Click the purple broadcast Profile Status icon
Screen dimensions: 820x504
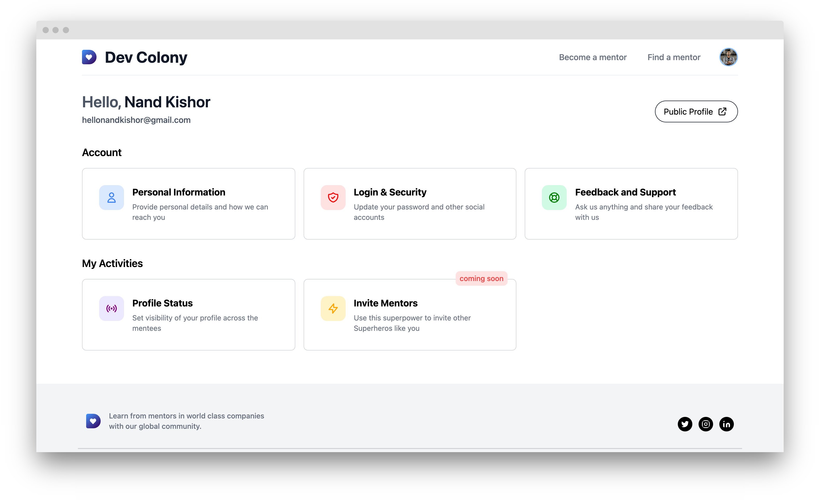[111, 308]
